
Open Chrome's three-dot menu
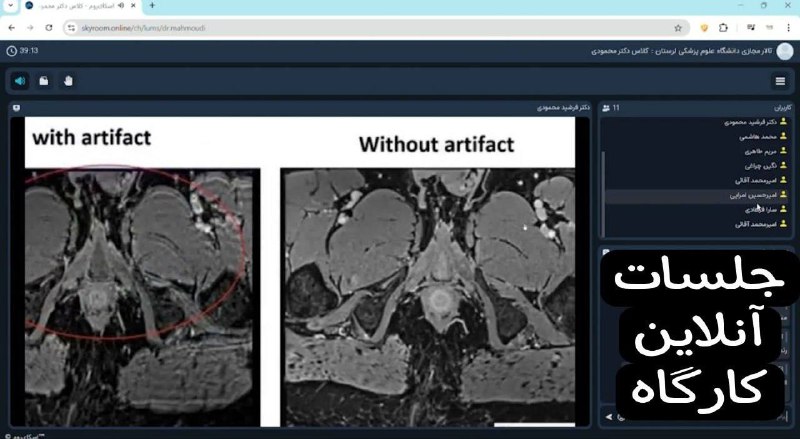pyautogui.click(x=787, y=27)
